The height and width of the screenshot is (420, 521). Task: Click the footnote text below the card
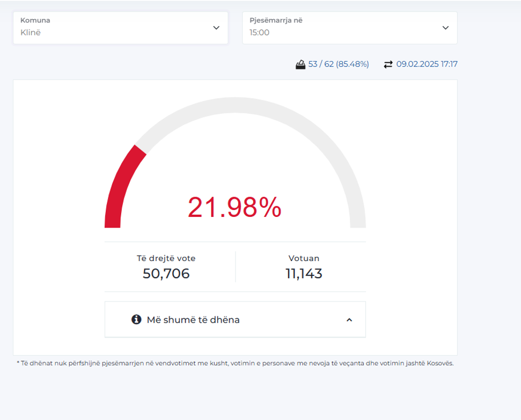tap(235, 364)
